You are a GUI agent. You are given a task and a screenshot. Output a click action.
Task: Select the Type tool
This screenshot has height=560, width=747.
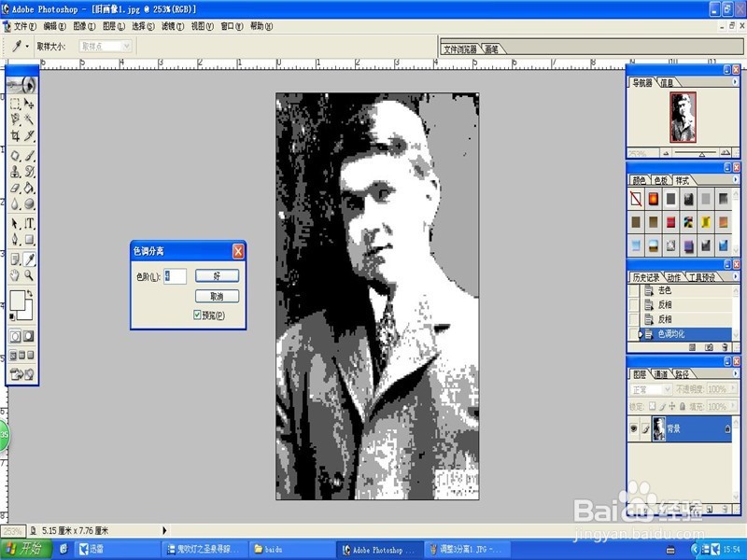[29, 223]
